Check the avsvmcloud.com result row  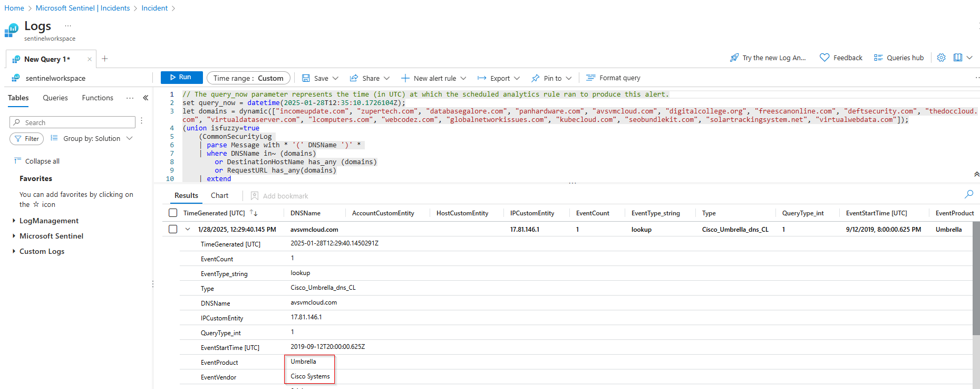pyautogui.click(x=173, y=229)
